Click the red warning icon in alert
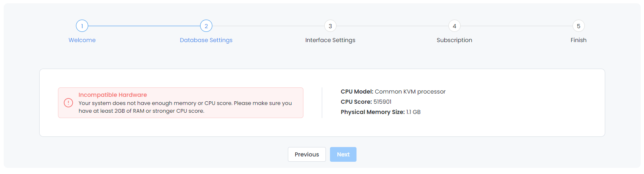Viewport: 644px width, 174px height. (x=69, y=103)
